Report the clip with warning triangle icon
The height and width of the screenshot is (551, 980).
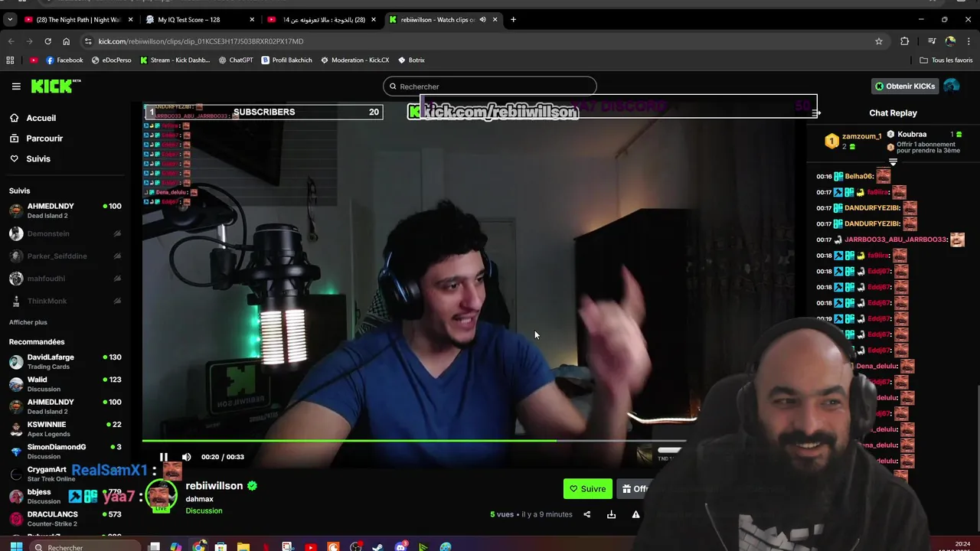tap(635, 514)
